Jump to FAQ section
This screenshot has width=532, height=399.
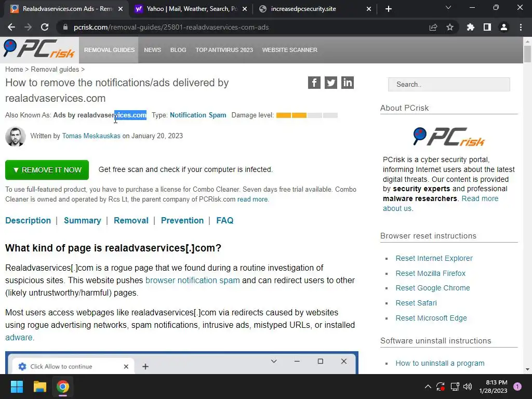[224, 220]
